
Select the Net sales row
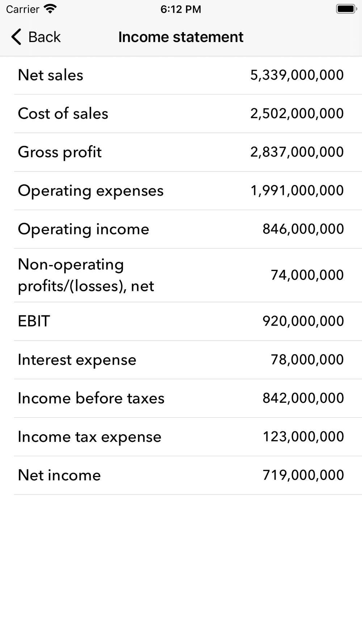click(x=181, y=75)
